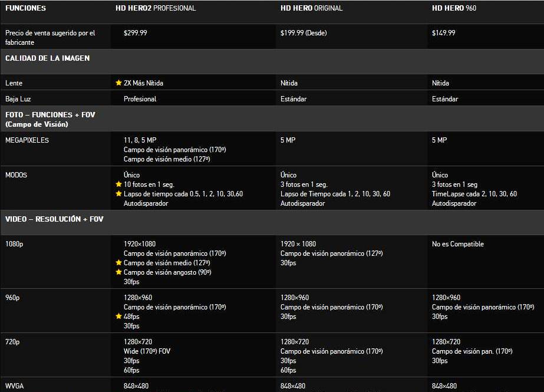The image size is (544, 392).
Task: Click the HD HERO2 PROFESIONAL column header
Action: [x=156, y=8]
